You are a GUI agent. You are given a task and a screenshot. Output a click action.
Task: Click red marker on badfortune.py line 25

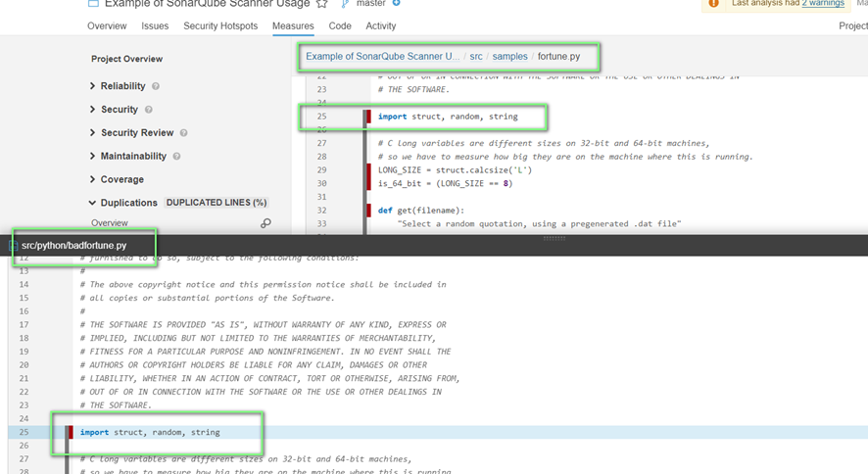pos(71,432)
